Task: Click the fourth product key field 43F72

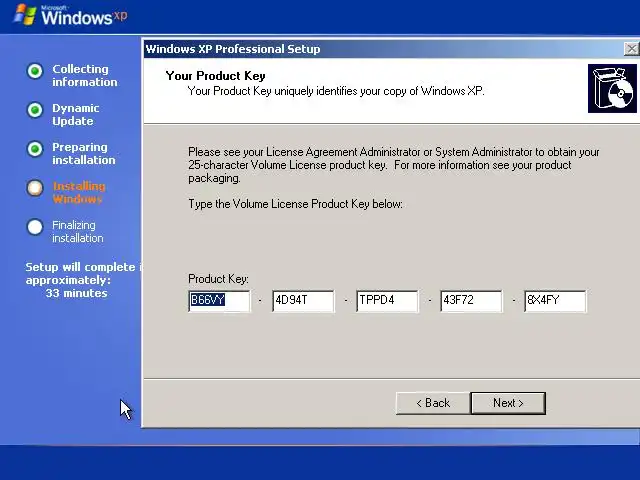Action: point(471,301)
